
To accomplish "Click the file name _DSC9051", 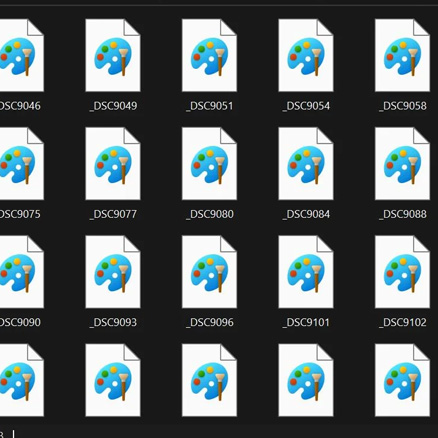I will [209, 106].
